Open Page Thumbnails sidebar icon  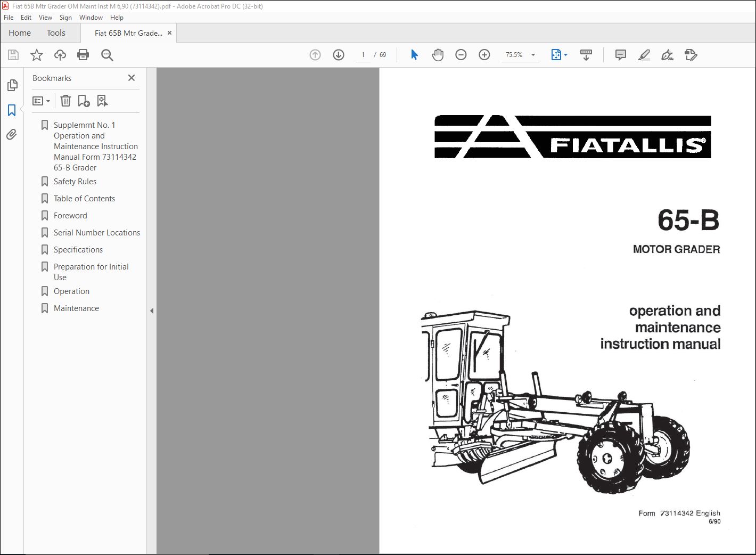(x=12, y=85)
